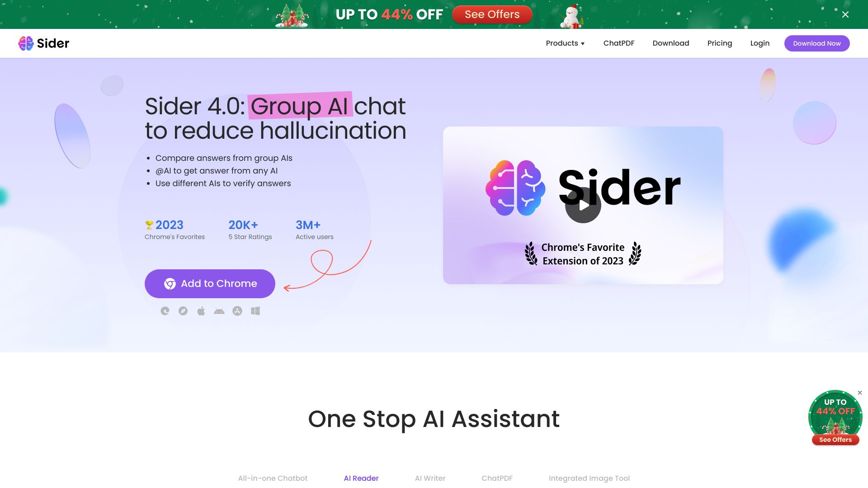This screenshot has height=488, width=868.
Task: Click the play button on Sider video
Action: (x=583, y=205)
